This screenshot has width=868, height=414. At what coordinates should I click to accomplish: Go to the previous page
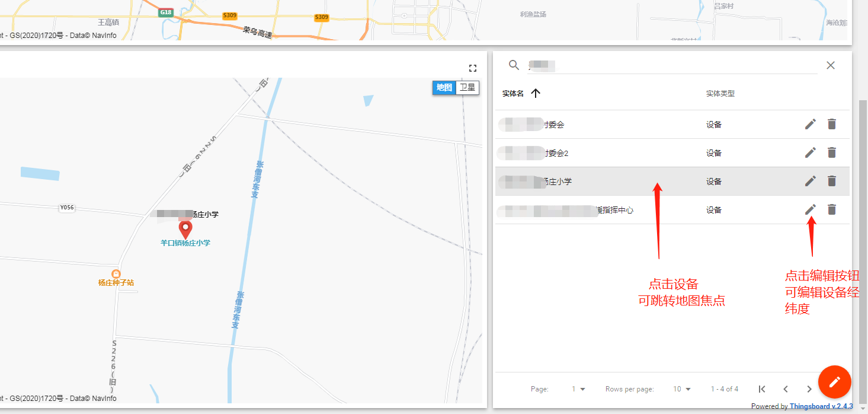(x=786, y=389)
